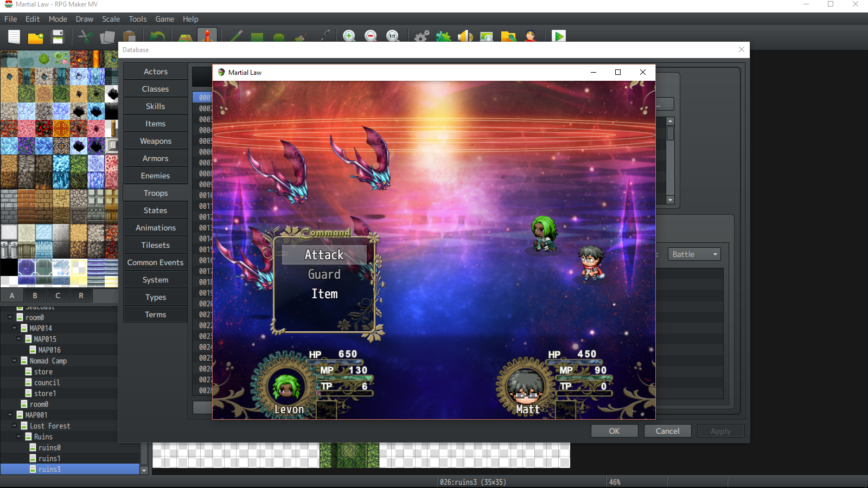Collapse the MAP015 tree node
This screenshot has height=488, width=868.
tap(19, 339)
